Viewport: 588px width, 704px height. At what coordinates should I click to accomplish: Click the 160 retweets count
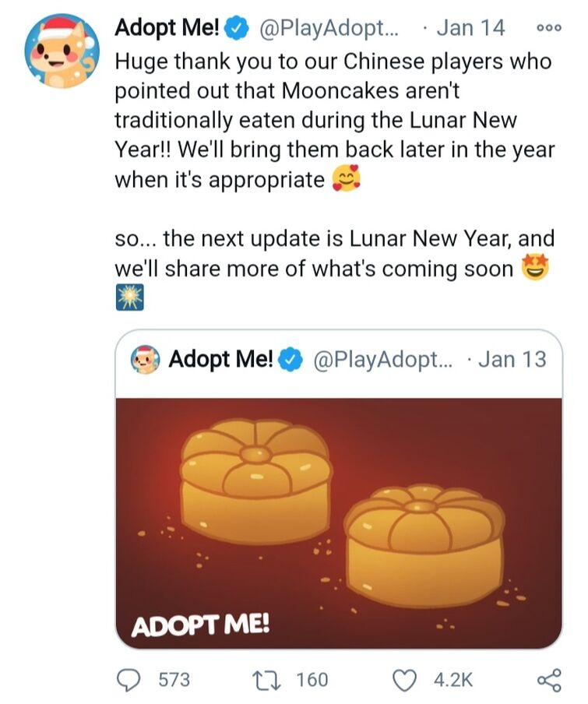pyautogui.click(x=313, y=679)
